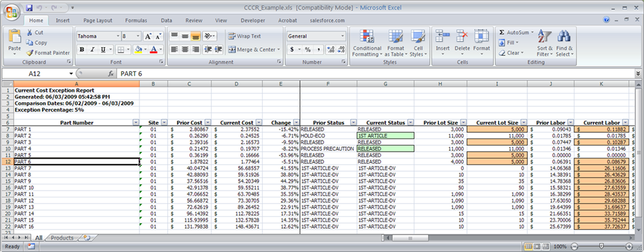Open the Formulas tab

136,20
